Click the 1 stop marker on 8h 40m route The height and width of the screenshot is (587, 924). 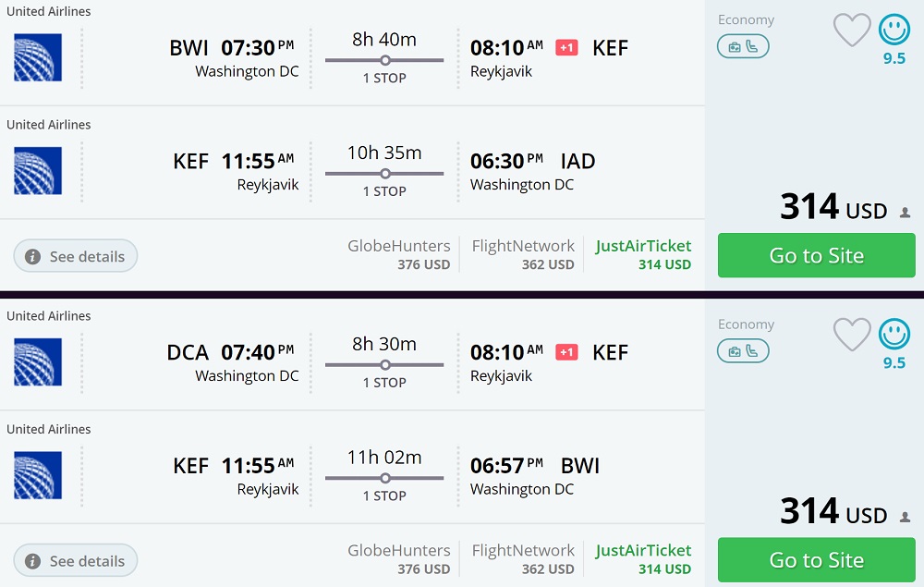(384, 61)
